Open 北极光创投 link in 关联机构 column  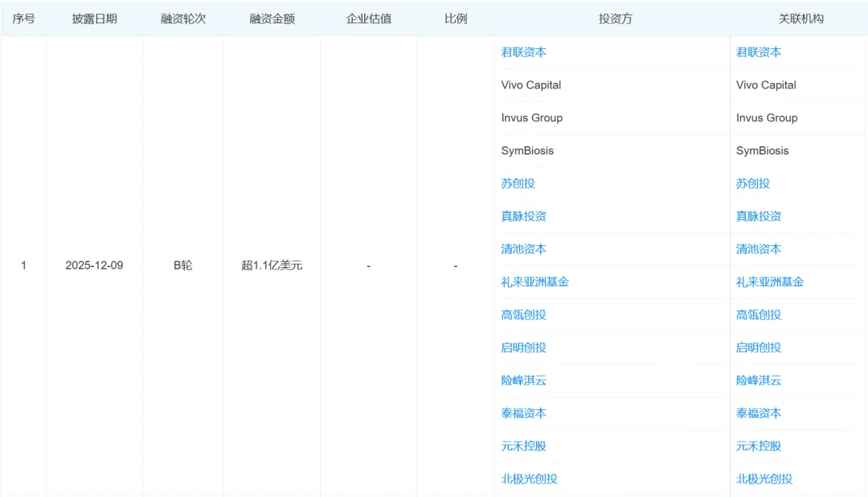pos(764,479)
